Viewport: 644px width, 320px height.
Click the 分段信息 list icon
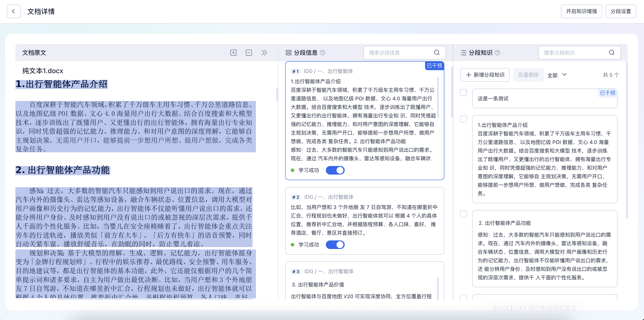288,53
